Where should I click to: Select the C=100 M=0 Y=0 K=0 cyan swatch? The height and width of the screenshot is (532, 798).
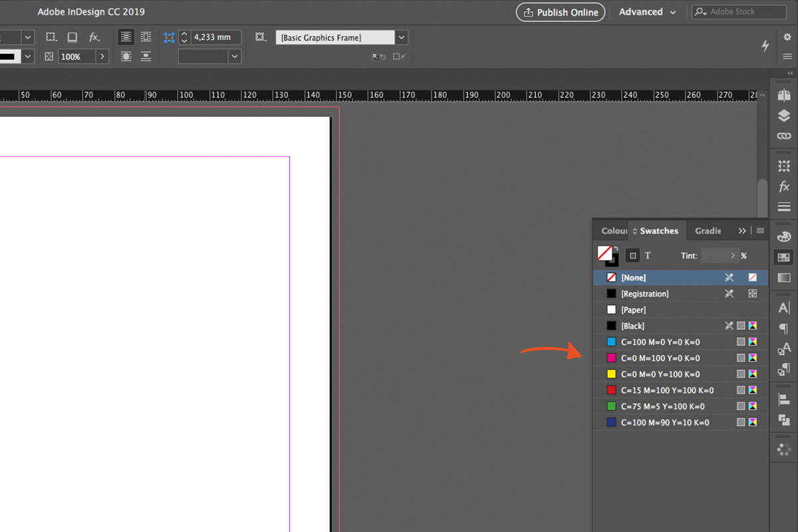(680, 342)
